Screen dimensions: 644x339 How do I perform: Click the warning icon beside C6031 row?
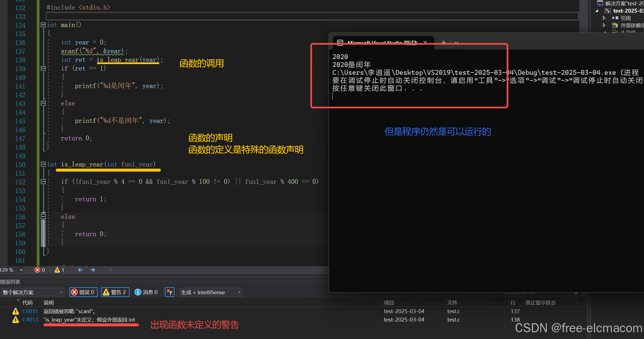coord(16,311)
